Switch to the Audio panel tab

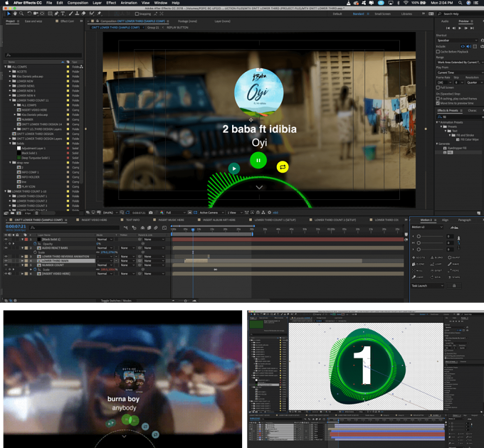coord(445,21)
